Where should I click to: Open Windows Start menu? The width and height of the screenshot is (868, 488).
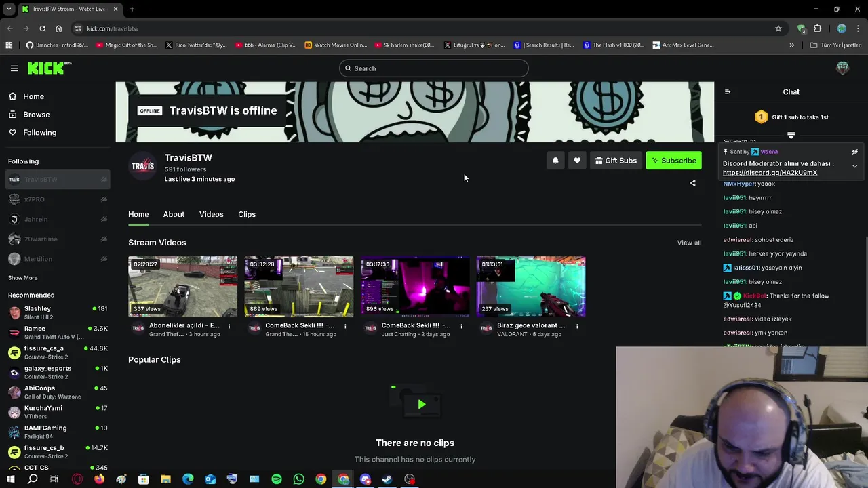(10, 479)
